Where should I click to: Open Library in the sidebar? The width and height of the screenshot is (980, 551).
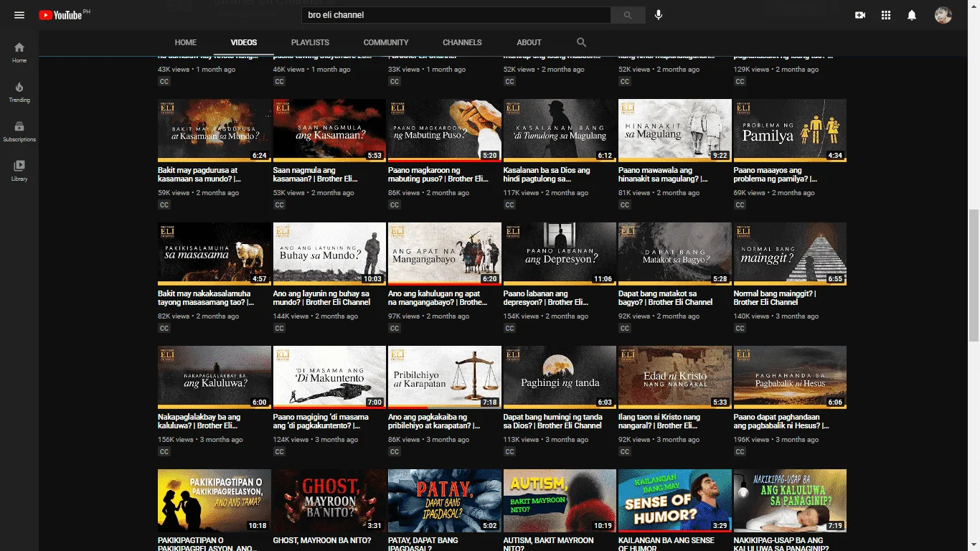point(19,171)
